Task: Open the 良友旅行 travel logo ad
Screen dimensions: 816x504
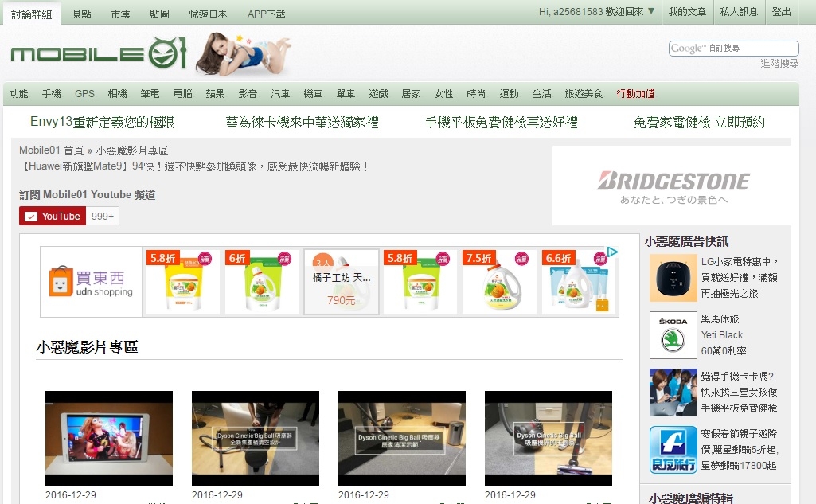Action: 673,450
